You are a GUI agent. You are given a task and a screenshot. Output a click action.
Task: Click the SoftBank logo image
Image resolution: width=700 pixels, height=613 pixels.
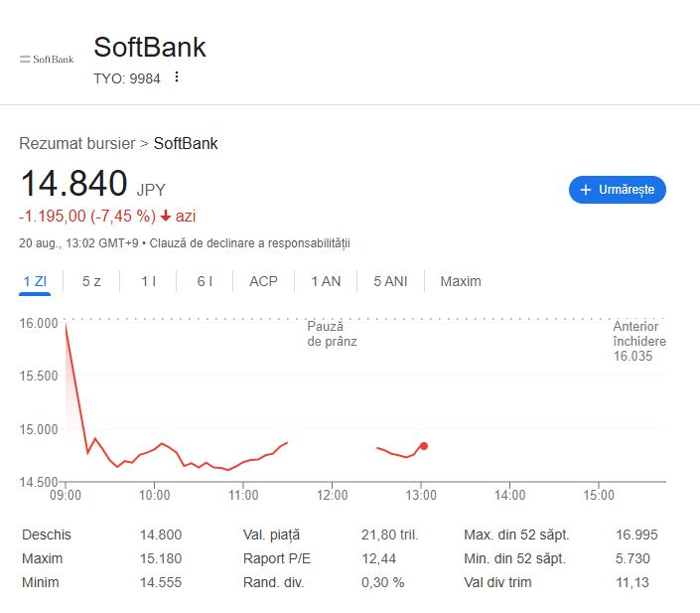(x=47, y=59)
